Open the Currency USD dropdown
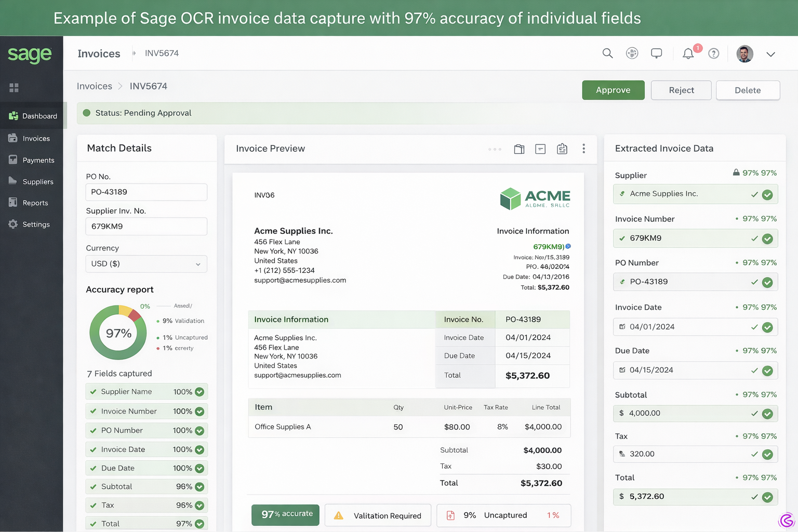 click(x=146, y=264)
